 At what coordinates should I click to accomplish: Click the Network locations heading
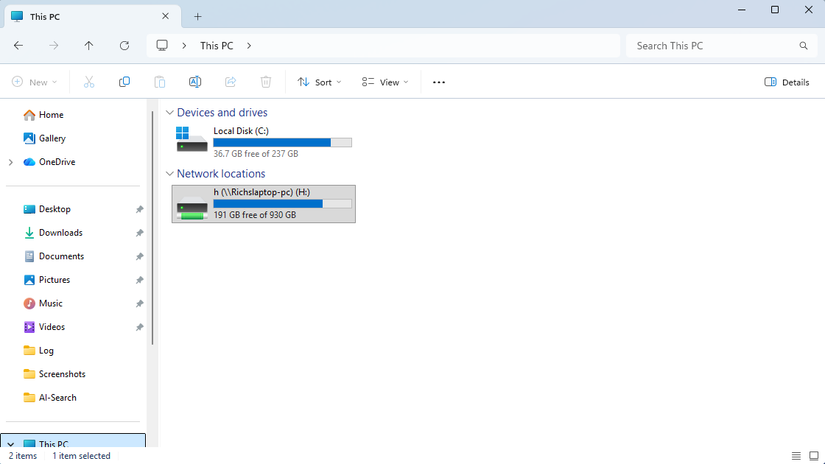click(221, 174)
